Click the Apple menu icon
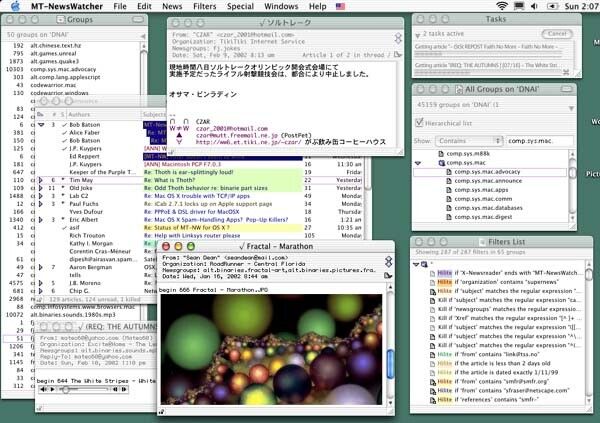The width and height of the screenshot is (600, 423). [13, 6]
